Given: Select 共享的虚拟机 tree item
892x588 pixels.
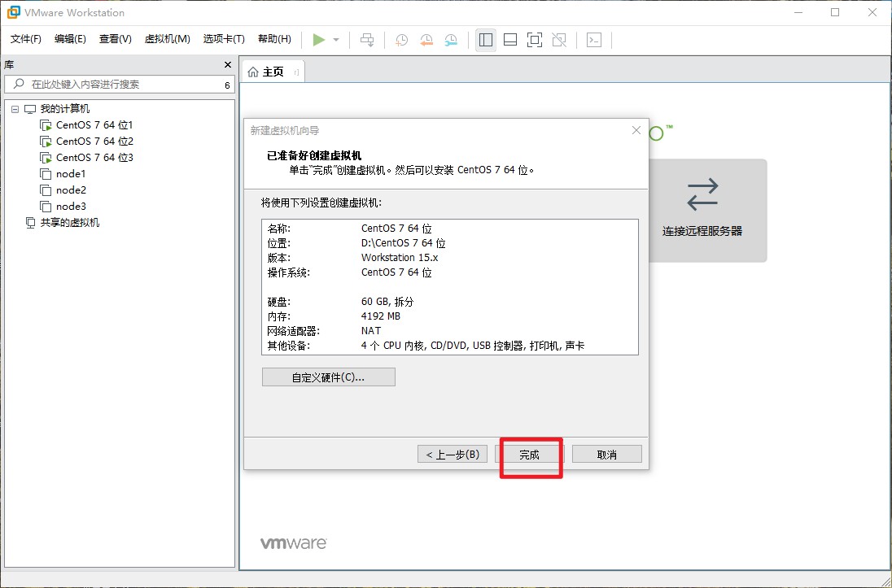Looking at the screenshot, I should point(69,223).
